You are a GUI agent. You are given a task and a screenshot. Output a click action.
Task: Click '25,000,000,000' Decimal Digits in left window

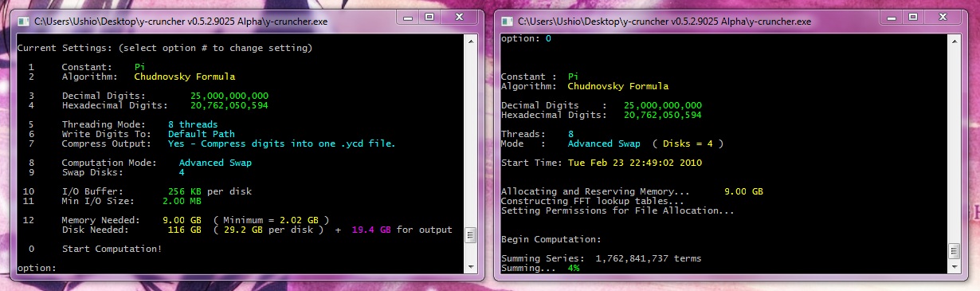pyautogui.click(x=229, y=96)
